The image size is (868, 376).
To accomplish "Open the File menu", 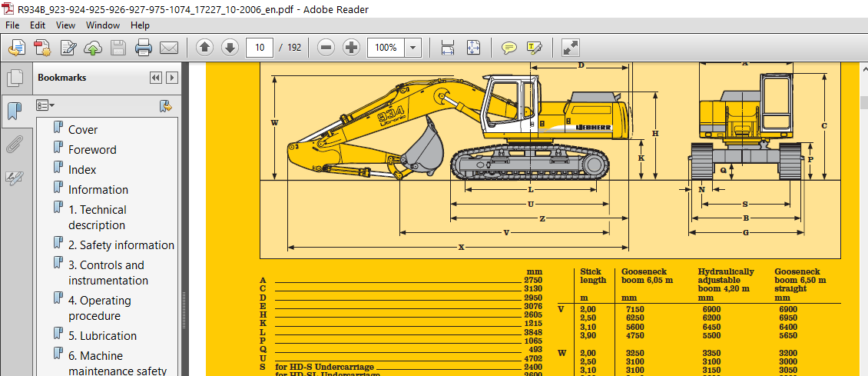I will click(12, 25).
